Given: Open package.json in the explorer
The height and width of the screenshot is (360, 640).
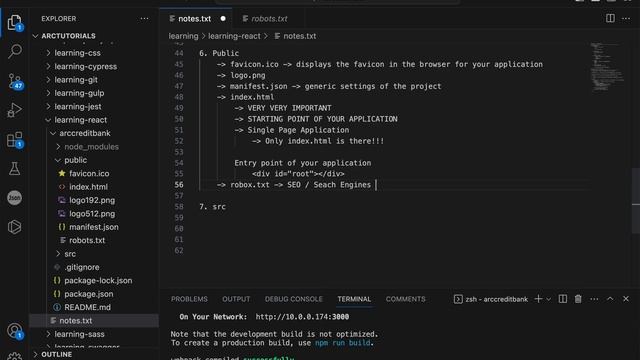Looking at the screenshot, I should point(93,294).
